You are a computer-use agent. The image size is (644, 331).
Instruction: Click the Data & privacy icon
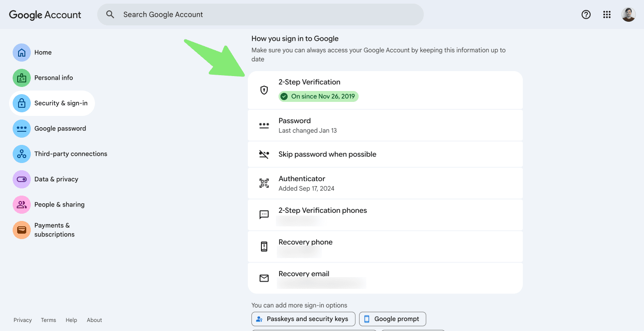tap(22, 179)
